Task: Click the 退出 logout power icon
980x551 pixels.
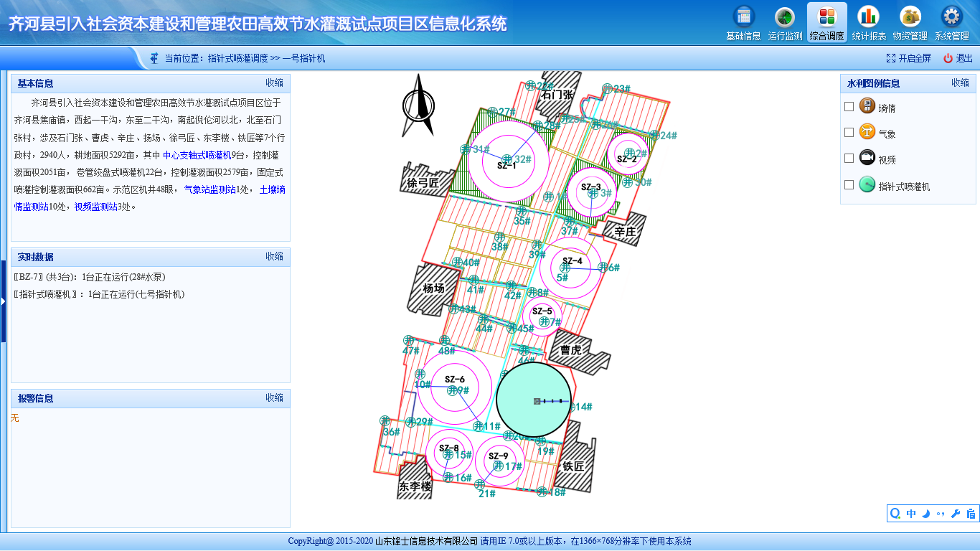Action: point(948,58)
